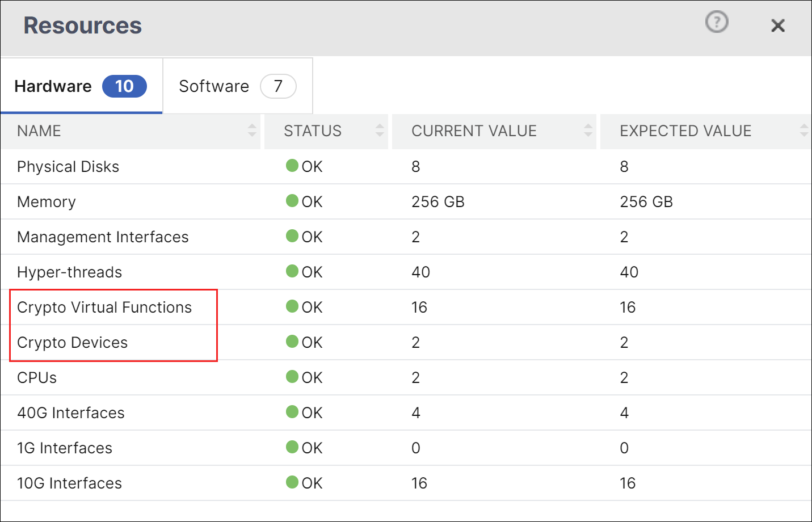Sort by the CURRENT VALUE column arrows
812x522 pixels.
click(588, 130)
